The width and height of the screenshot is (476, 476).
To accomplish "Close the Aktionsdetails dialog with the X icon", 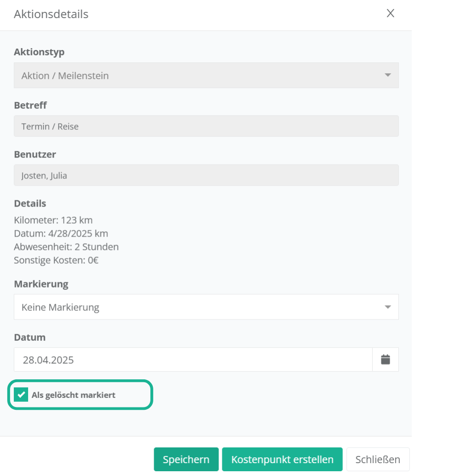I will click(390, 13).
